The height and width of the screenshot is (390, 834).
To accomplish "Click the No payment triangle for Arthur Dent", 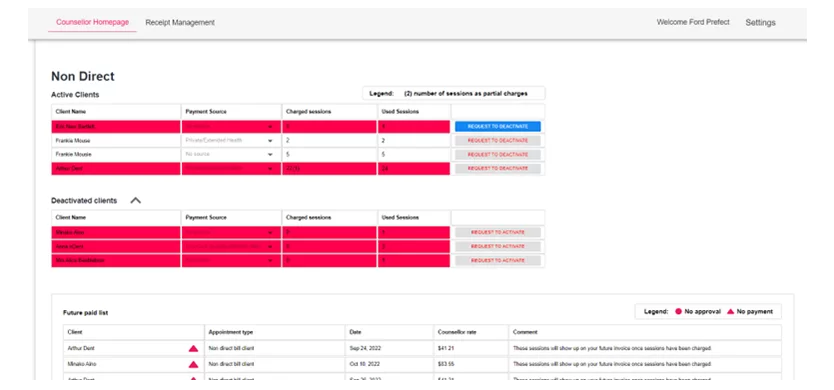I will coord(193,348).
